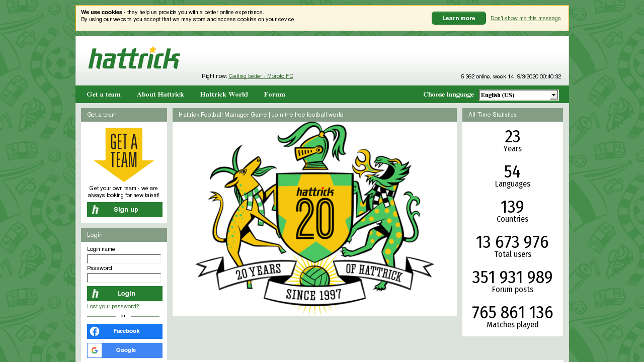Open the Getting better - Moroto FC link
This screenshot has width=644, height=362.
[261, 76]
